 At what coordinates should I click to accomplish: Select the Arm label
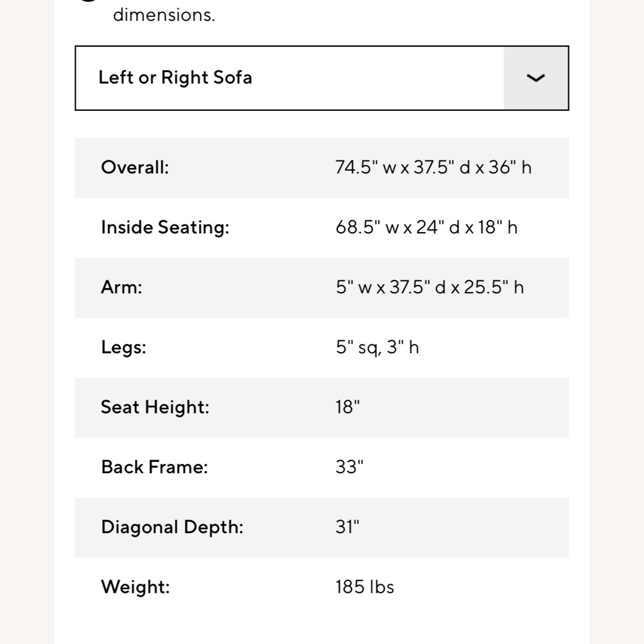tap(122, 287)
